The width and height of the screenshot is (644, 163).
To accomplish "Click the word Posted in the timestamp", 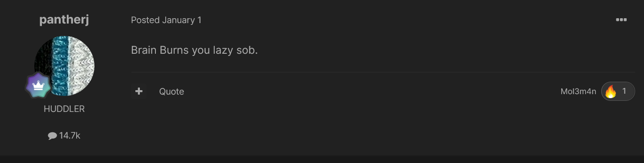I will 145,20.
